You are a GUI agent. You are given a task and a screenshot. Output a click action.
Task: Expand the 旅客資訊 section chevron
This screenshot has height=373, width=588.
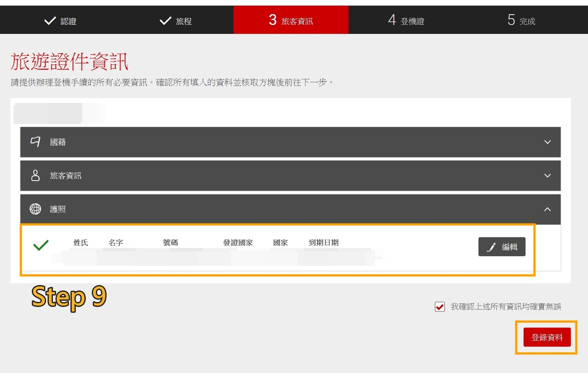pos(547,176)
